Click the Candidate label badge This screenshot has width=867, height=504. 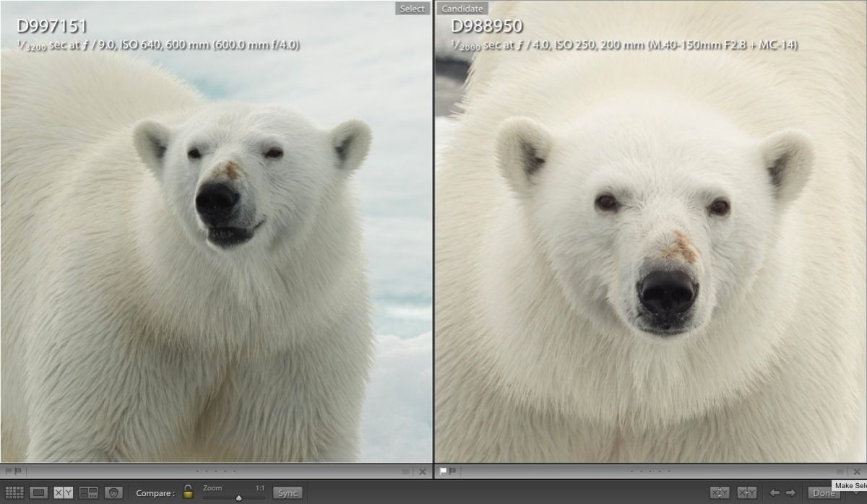point(462,9)
